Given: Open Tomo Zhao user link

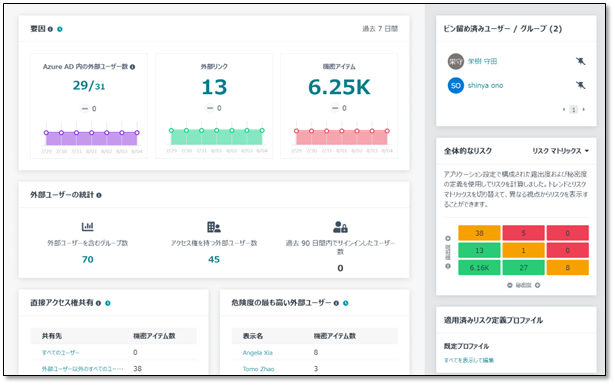Looking at the screenshot, I should click(258, 369).
